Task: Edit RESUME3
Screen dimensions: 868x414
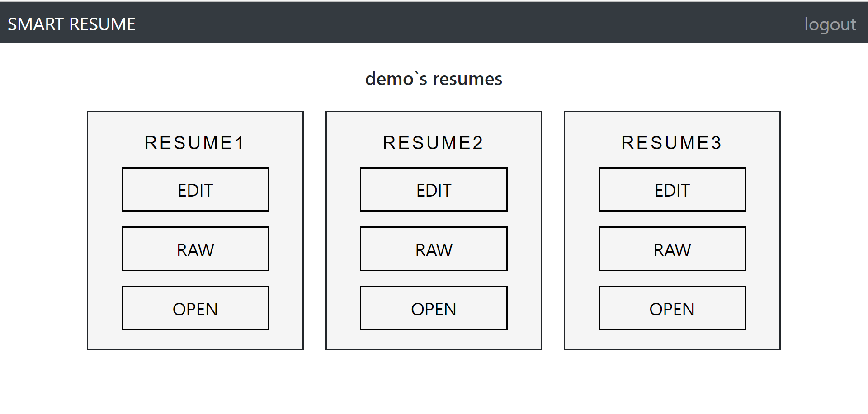Action: click(x=672, y=189)
